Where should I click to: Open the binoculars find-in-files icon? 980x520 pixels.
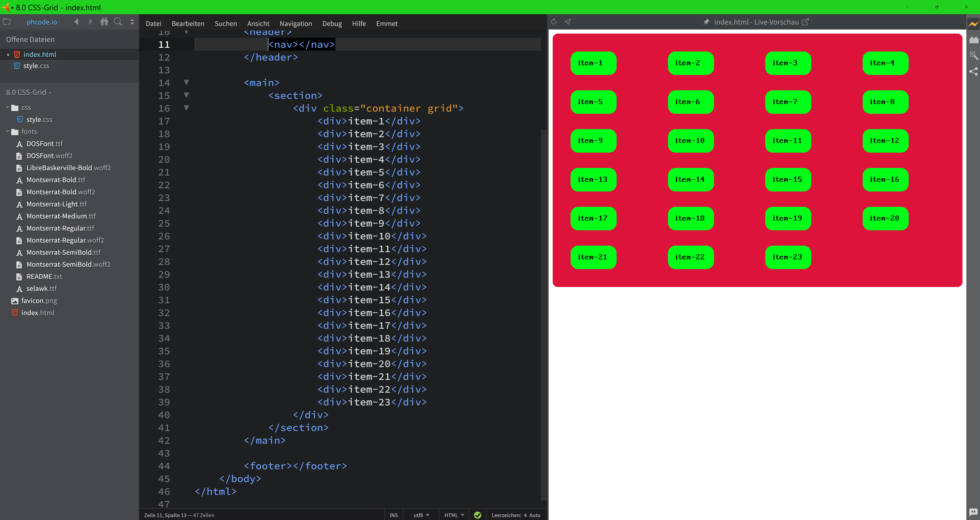tap(104, 22)
